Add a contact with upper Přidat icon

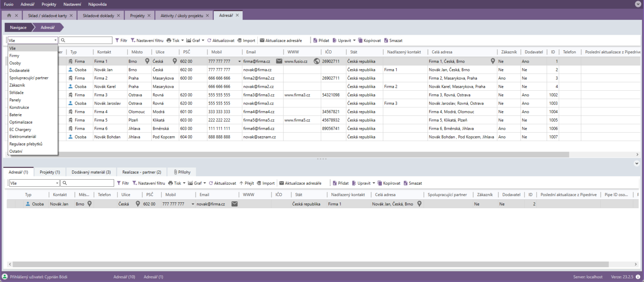pyautogui.click(x=315, y=41)
